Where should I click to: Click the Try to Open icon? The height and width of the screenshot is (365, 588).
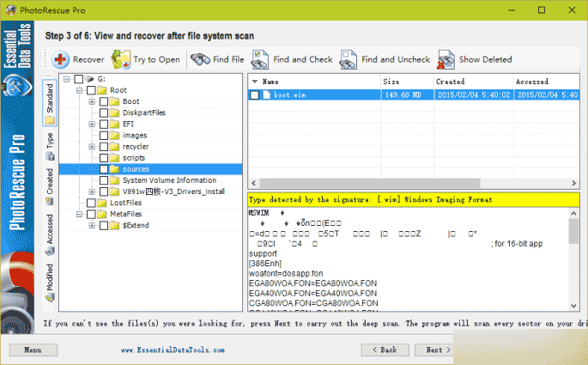[x=121, y=59]
